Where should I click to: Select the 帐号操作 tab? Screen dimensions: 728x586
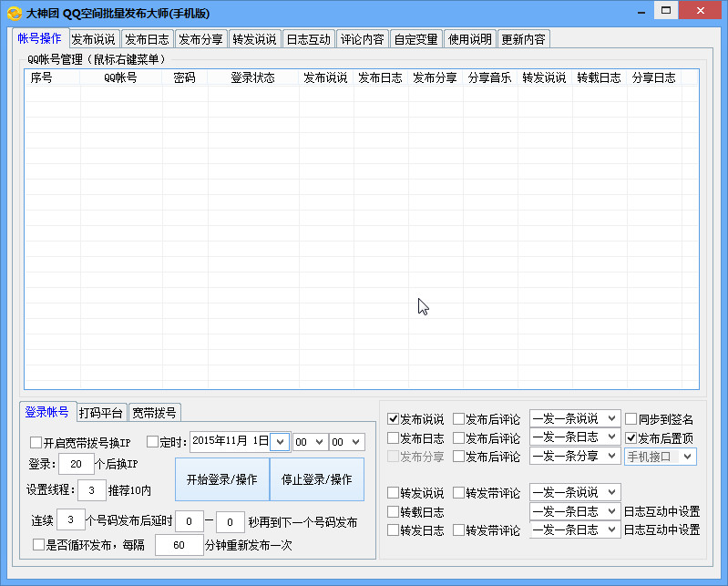[40, 38]
